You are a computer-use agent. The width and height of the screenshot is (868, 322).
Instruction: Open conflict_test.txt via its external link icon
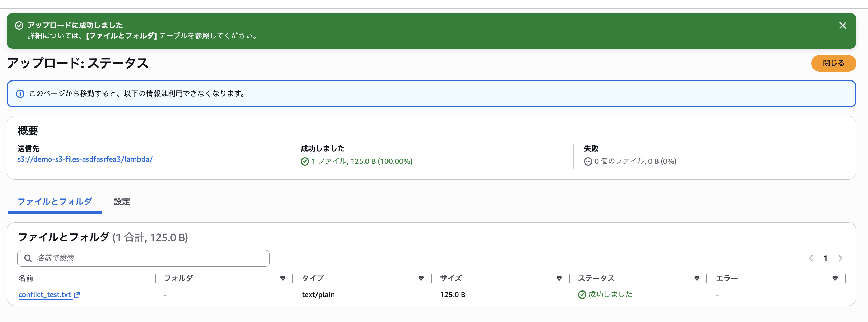77,295
